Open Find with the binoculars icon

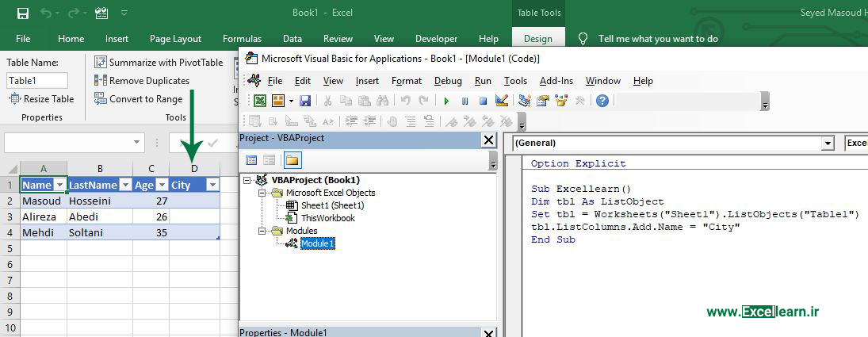(382, 101)
